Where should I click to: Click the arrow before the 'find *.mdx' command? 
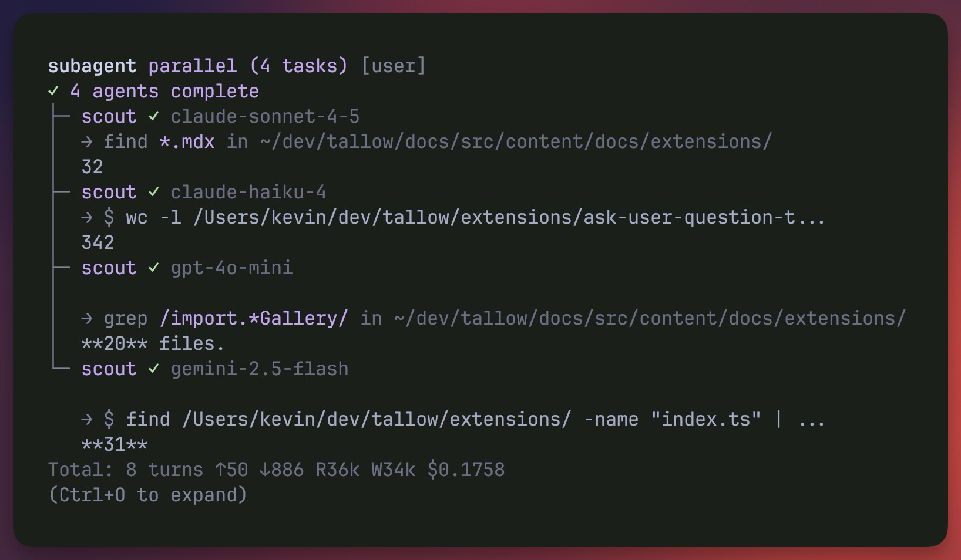pyautogui.click(x=87, y=141)
